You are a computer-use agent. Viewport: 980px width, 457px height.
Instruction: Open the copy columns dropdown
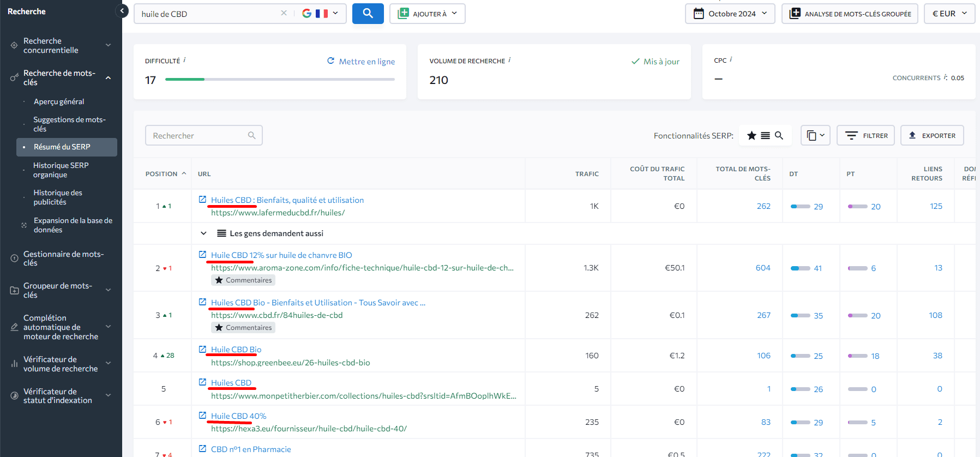815,135
